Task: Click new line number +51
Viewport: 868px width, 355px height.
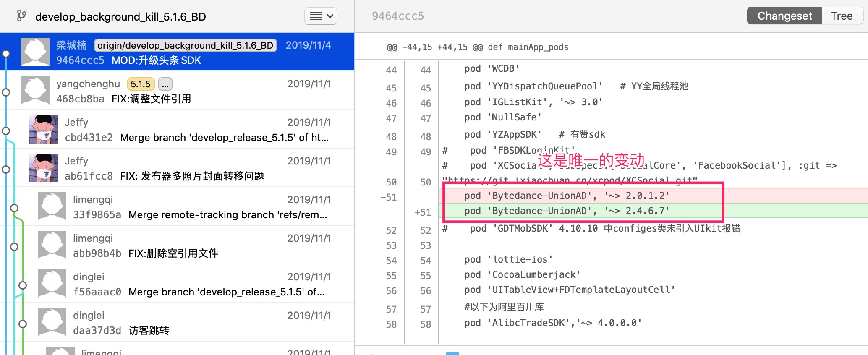Action: [x=423, y=212]
